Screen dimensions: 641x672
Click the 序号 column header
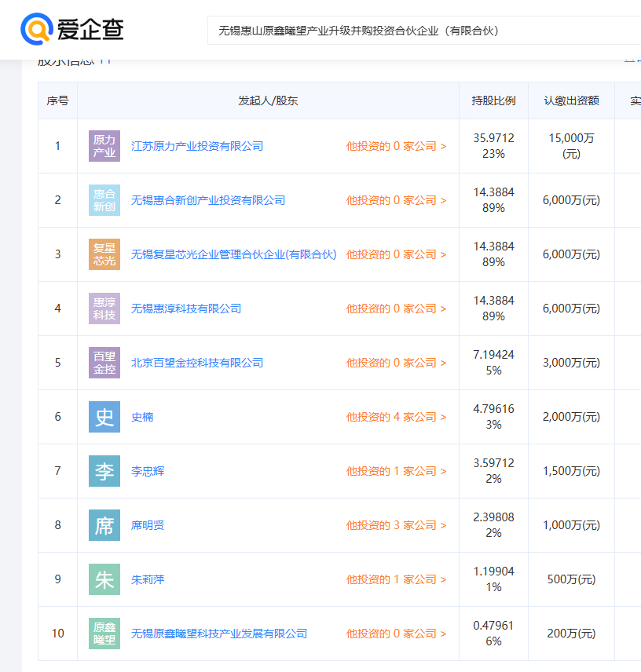pyautogui.click(x=58, y=100)
